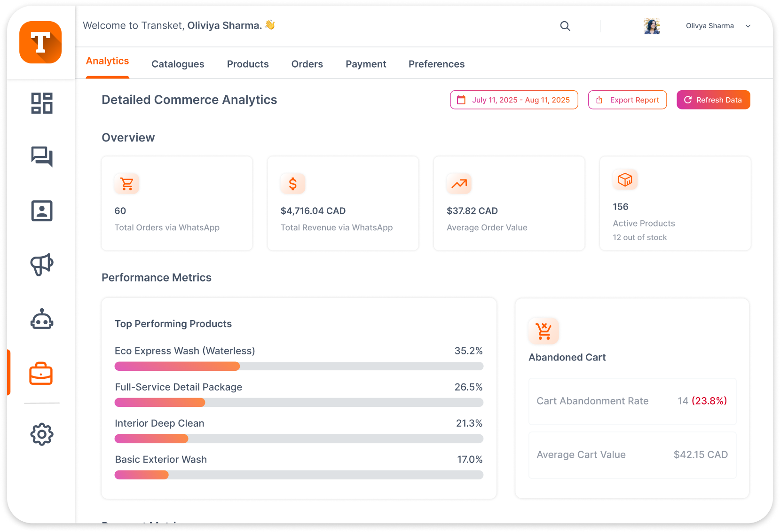
Task: Expand the Olivya Sharma account dropdown chevron
Action: [x=748, y=26]
